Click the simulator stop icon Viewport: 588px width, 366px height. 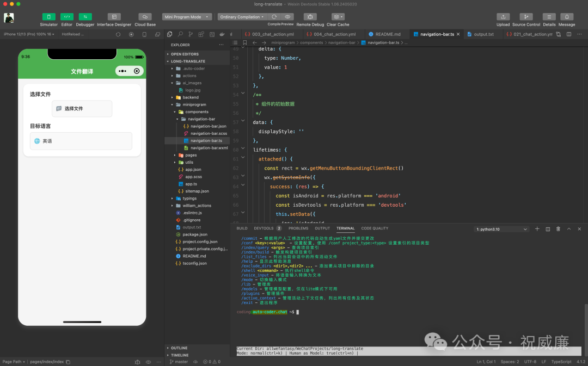[131, 34]
